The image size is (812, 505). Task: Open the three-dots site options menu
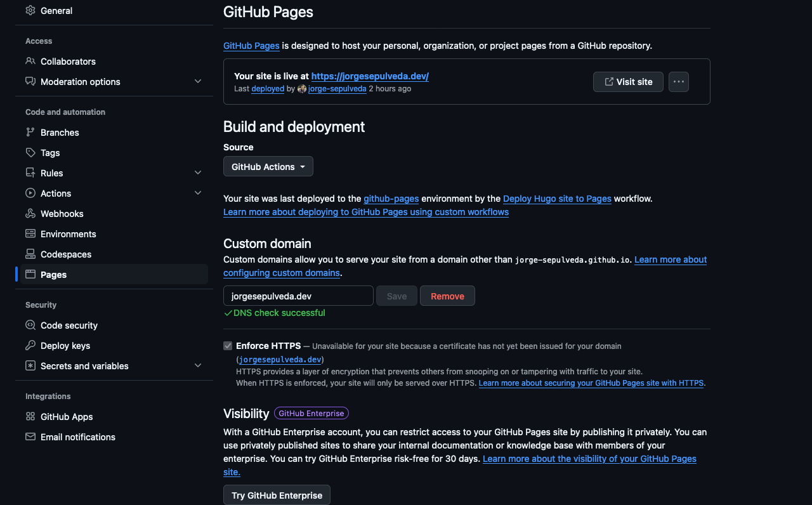click(679, 82)
